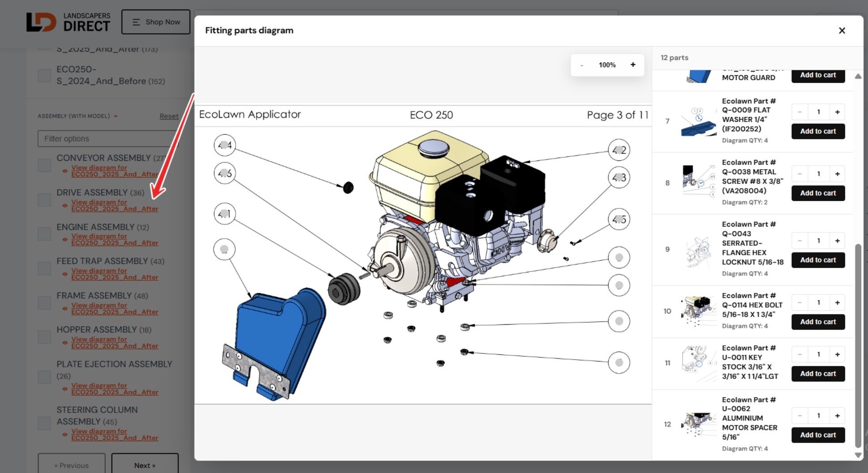Increase quantity for Q-0038 Metal Screw
868x473 pixels.
point(837,174)
